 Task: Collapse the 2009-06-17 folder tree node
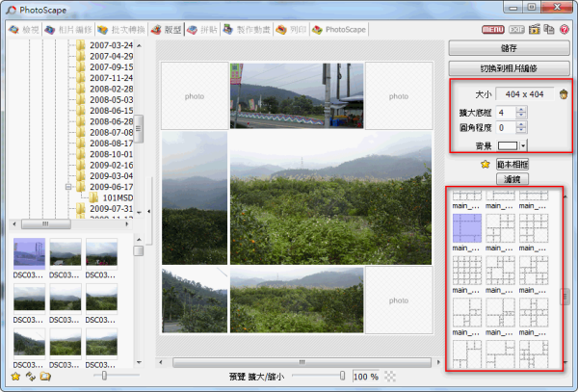click(x=68, y=187)
